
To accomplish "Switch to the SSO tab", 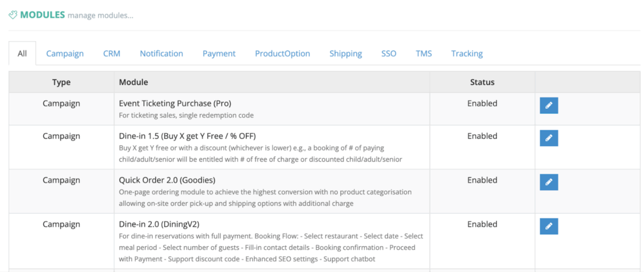I will [389, 54].
